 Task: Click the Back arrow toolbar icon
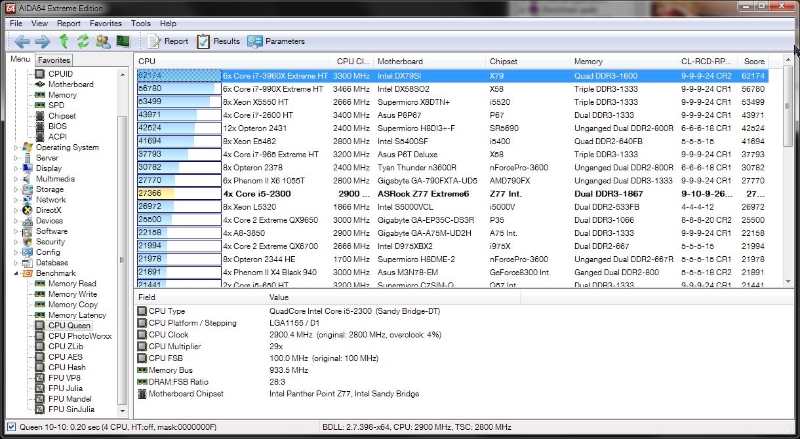(x=22, y=41)
